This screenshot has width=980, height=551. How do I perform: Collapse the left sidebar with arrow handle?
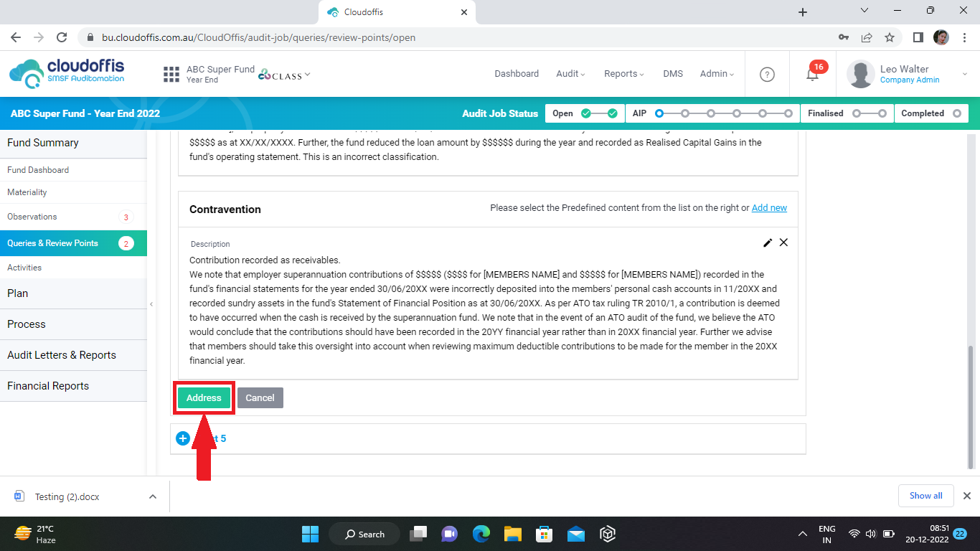tap(151, 304)
